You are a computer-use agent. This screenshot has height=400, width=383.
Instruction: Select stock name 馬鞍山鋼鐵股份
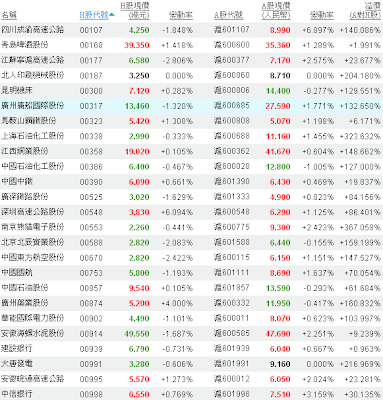coord(29,121)
